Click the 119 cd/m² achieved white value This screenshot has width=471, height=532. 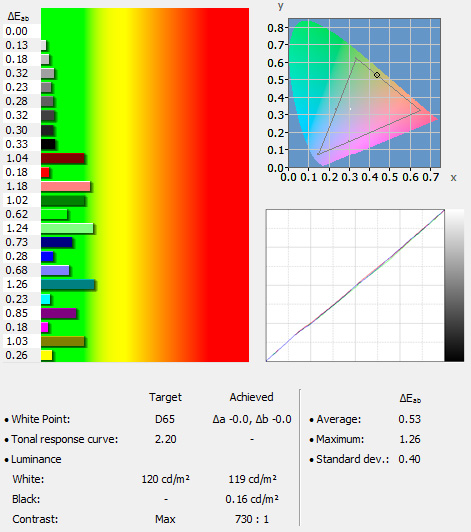pos(252,479)
